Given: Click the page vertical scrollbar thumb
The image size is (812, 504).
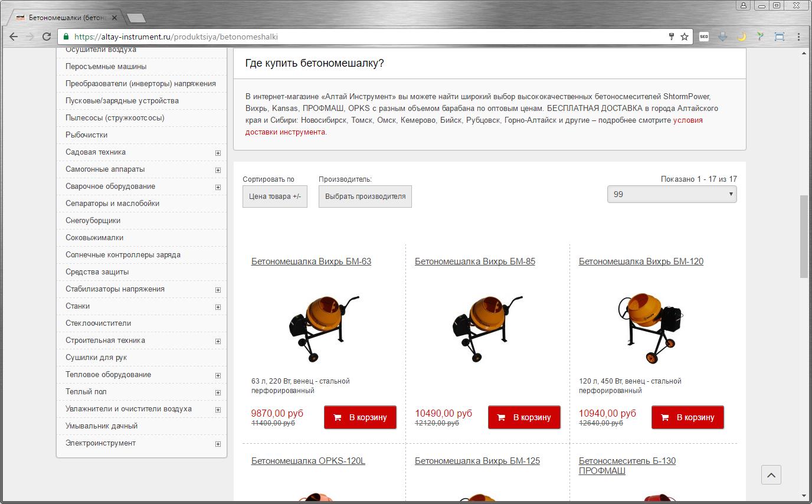Looking at the screenshot, I should tap(804, 236).
